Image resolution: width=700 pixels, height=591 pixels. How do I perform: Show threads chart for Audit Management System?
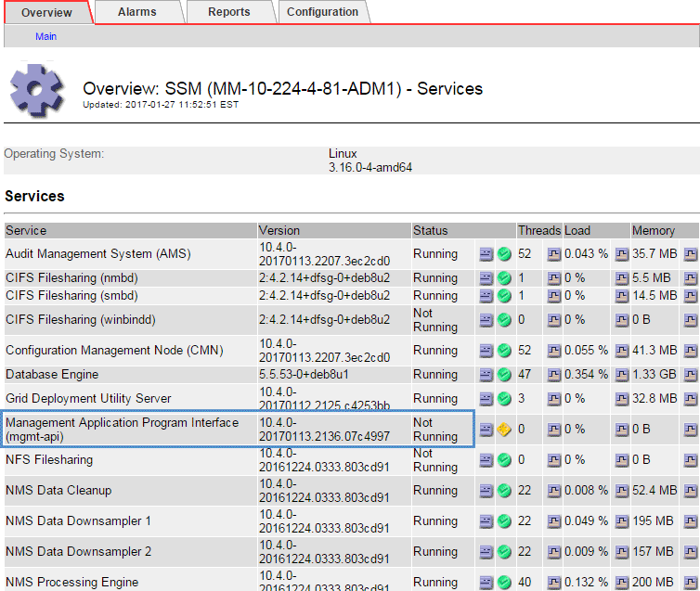(553, 254)
